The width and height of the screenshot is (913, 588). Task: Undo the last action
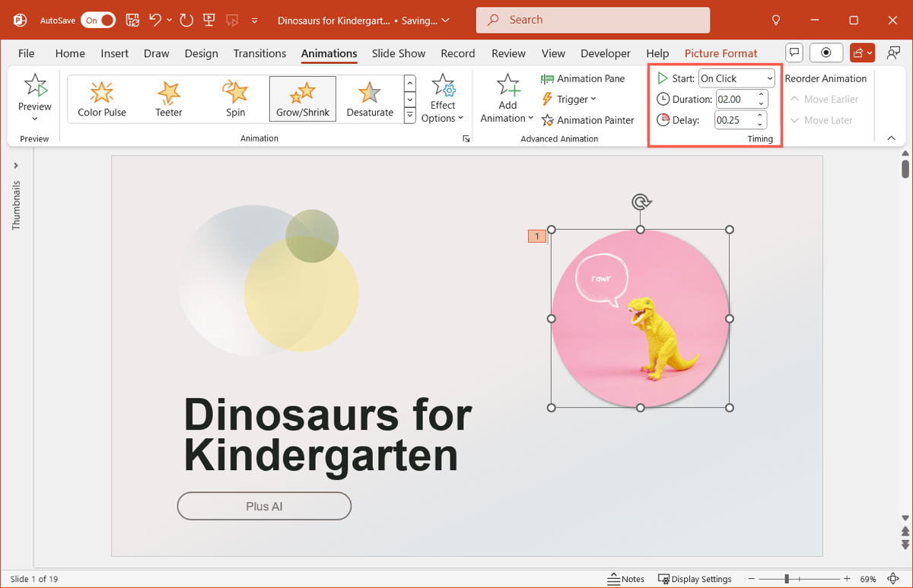tap(155, 21)
